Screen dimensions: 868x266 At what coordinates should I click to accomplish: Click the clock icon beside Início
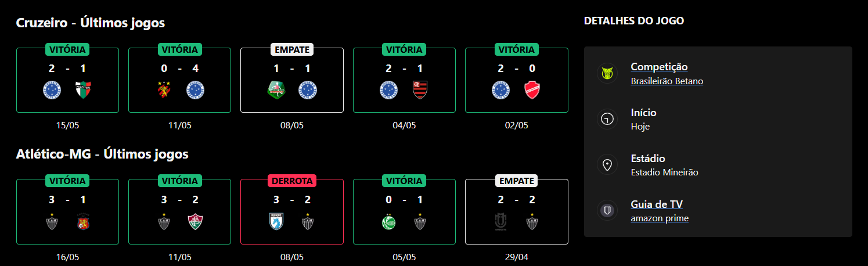pos(607,119)
